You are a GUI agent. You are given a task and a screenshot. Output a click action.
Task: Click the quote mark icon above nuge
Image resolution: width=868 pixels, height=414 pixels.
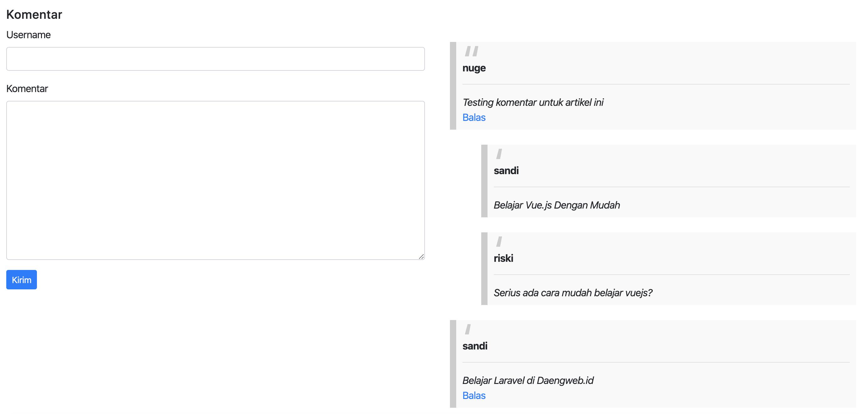click(x=471, y=51)
